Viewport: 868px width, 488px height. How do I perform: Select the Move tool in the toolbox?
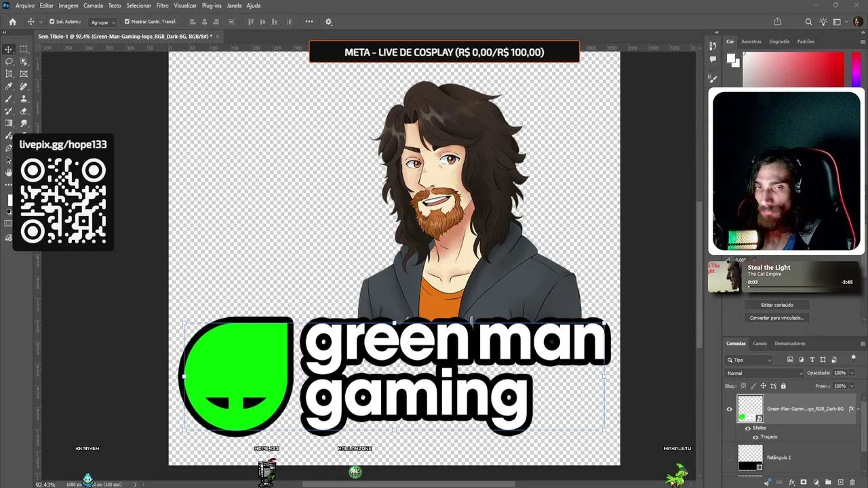(9, 49)
